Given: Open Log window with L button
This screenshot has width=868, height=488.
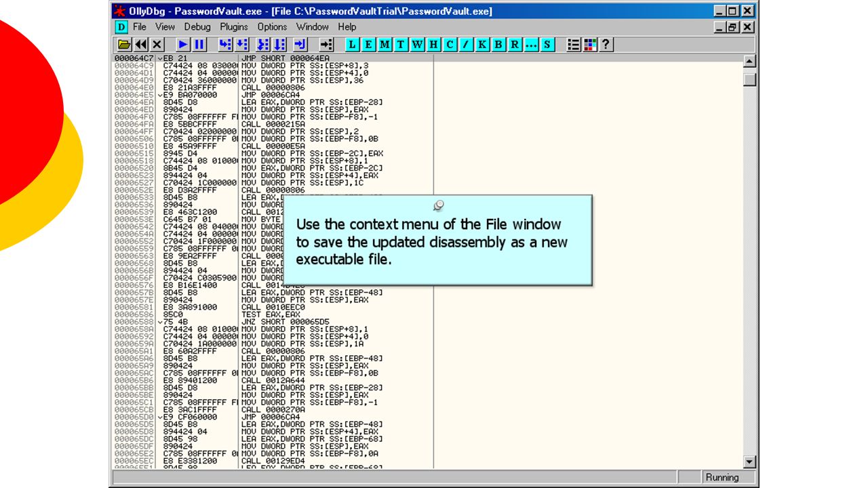Looking at the screenshot, I should [x=352, y=45].
